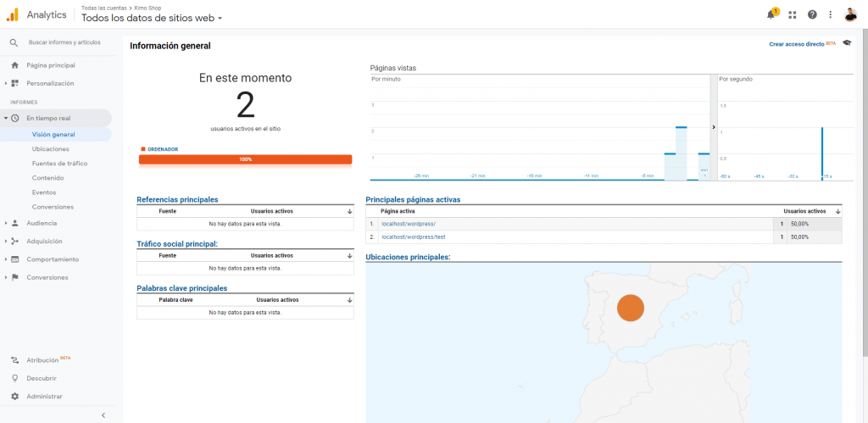Open the Ubicaciones report
This screenshot has width=868, height=423.
pyautogui.click(x=50, y=149)
